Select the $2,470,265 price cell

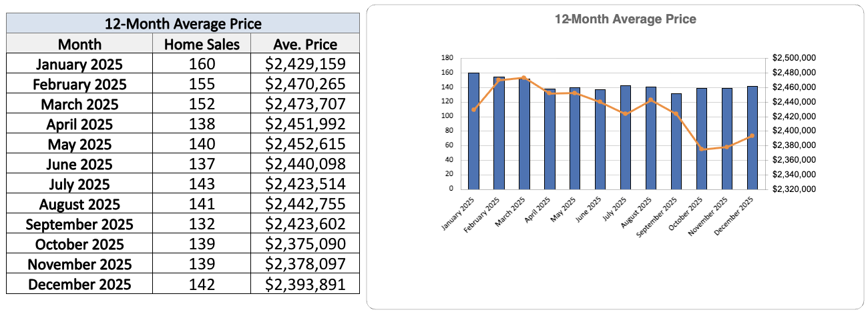point(305,84)
